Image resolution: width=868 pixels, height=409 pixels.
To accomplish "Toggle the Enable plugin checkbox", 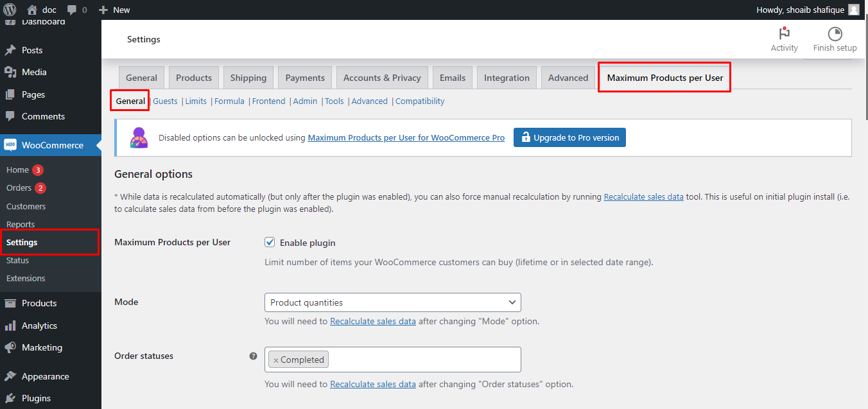I will tap(270, 243).
